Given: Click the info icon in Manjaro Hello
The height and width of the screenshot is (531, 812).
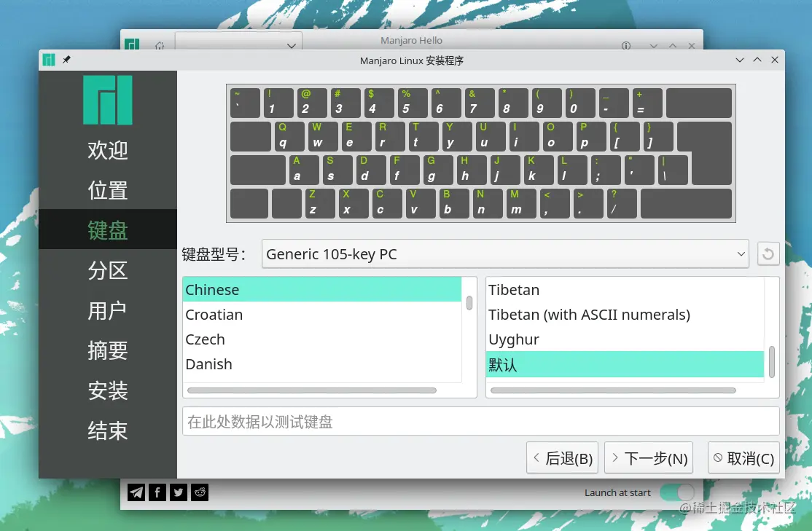Looking at the screenshot, I should coord(626,46).
